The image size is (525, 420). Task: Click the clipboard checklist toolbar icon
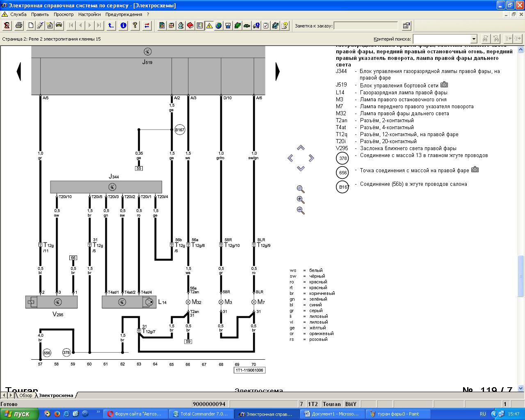point(266,25)
